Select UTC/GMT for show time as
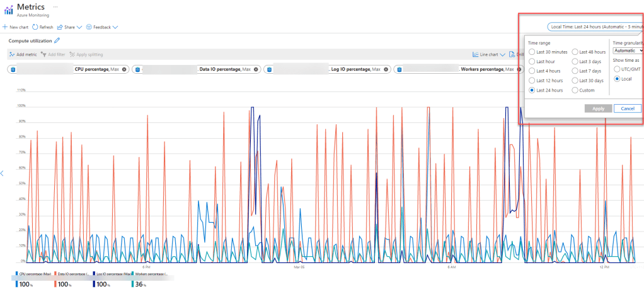This screenshot has width=644, height=299. pyautogui.click(x=618, y=68)
